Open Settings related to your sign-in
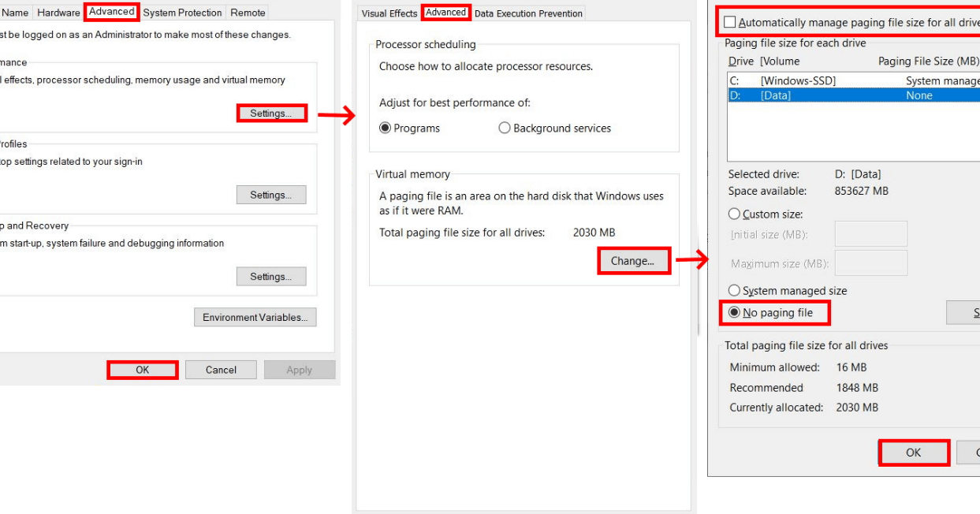 point(270,195)
